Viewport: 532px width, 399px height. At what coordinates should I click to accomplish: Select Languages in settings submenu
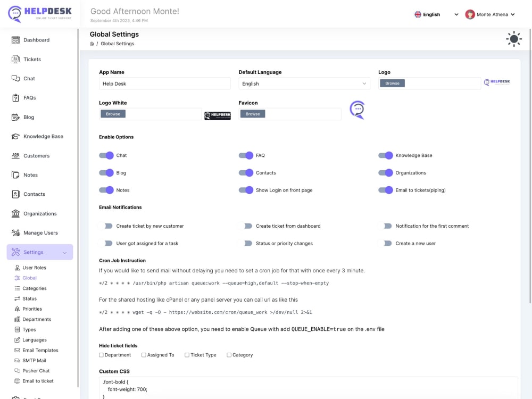click(35, 340)
